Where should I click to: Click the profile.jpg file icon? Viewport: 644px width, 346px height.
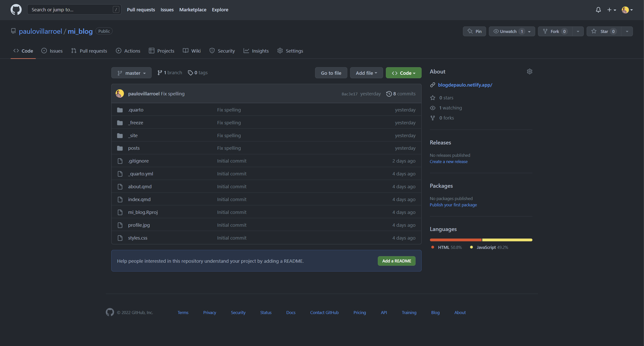(x=120, y=225)
